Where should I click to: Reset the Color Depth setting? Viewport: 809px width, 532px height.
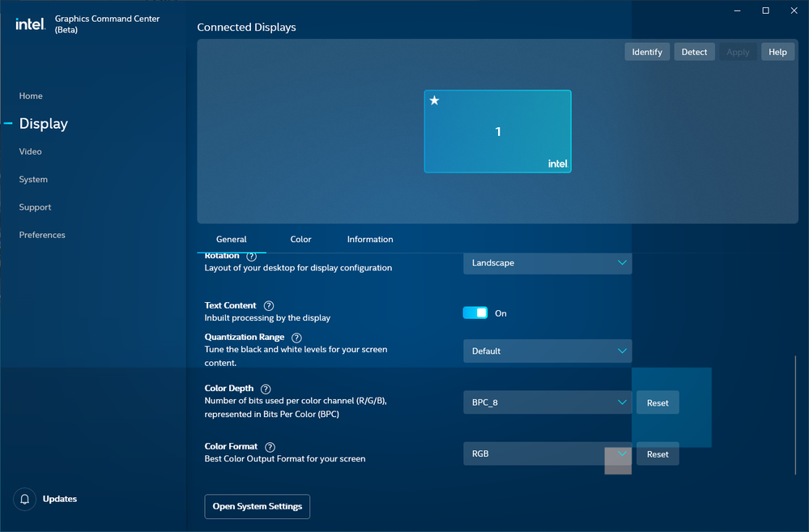[658, 402]
